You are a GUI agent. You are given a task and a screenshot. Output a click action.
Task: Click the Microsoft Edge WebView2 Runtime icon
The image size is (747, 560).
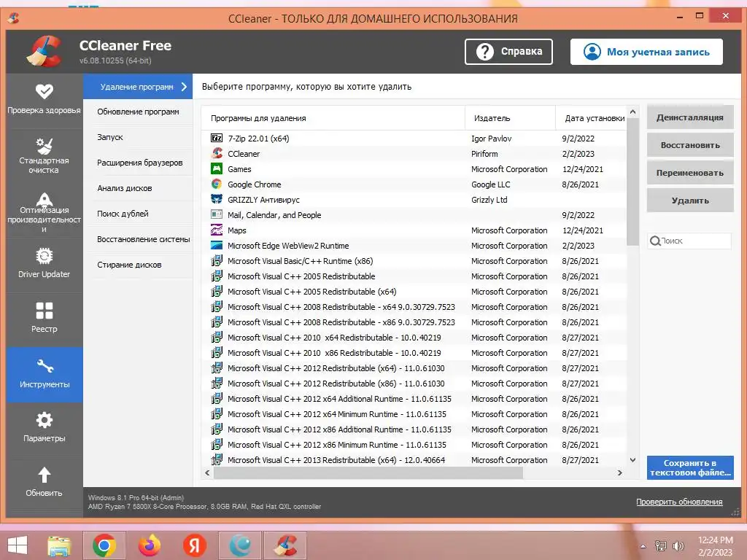(x=217, y=245)
